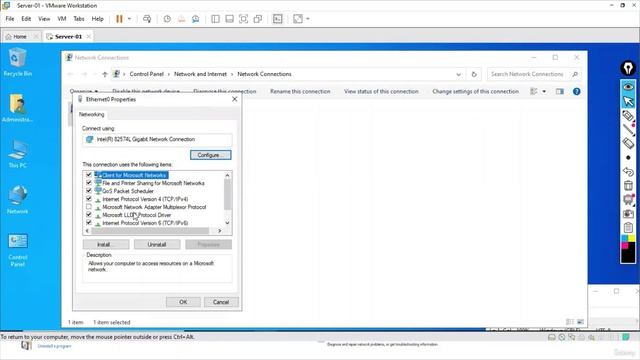Image resolution: width=640 pixels, height=360 pixels.
Task: Select This PC desktop icon
Action: point(18,154)
